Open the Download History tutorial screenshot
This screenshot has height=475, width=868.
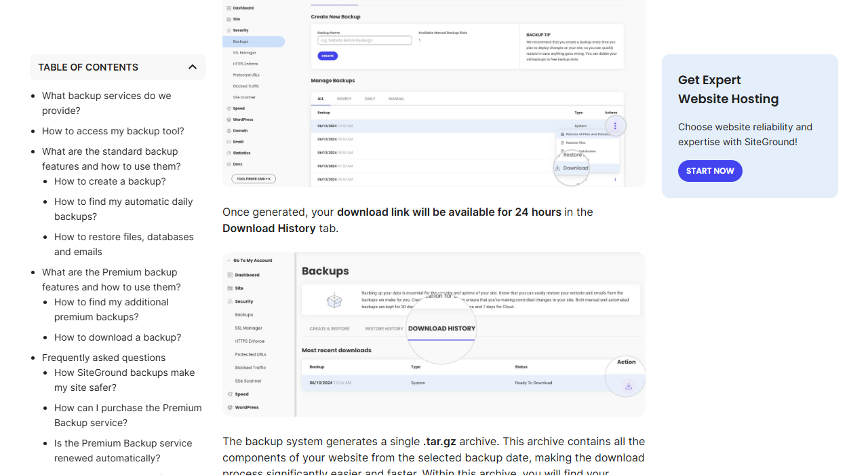pyautogui.click(x=434, y=335)
